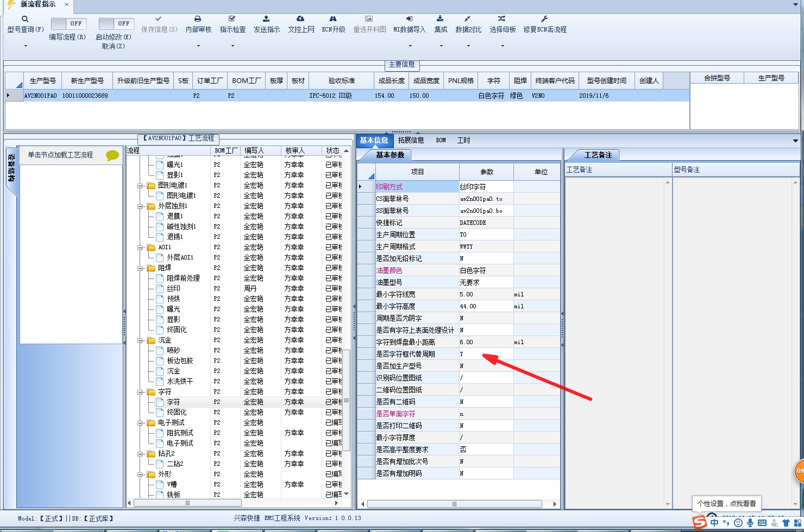Open IME toolbox grid icon
The height and width of the screenshot is (532, 804).
[x=797, y=523]
